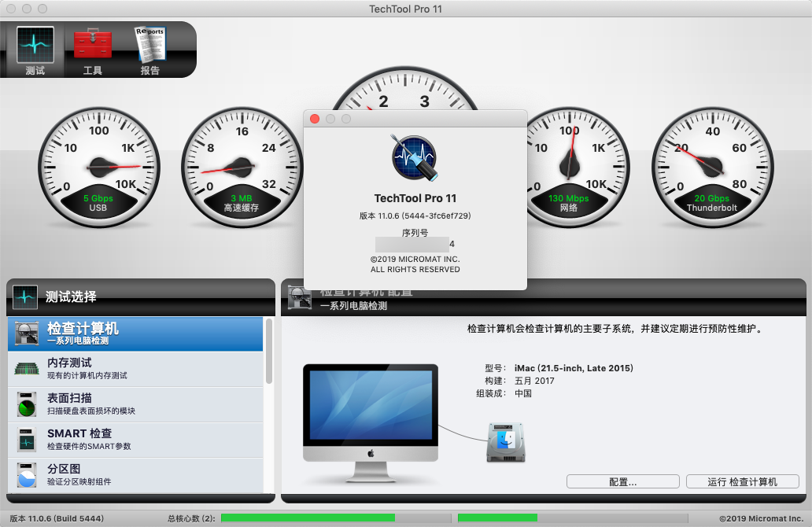812x527 pixels.
Task: Click the iMac (21.5-inch, Late 2015) model text
Action: click(x=574, y=368)
